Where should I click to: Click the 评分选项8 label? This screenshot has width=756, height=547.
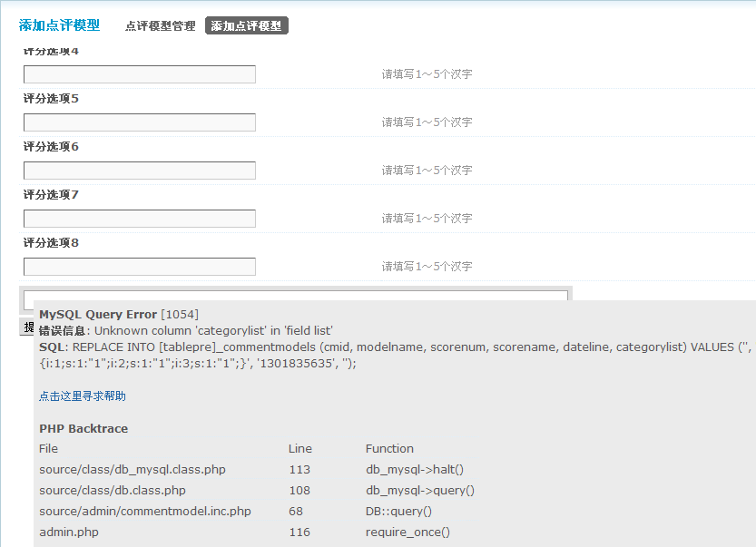pos(51,243)
